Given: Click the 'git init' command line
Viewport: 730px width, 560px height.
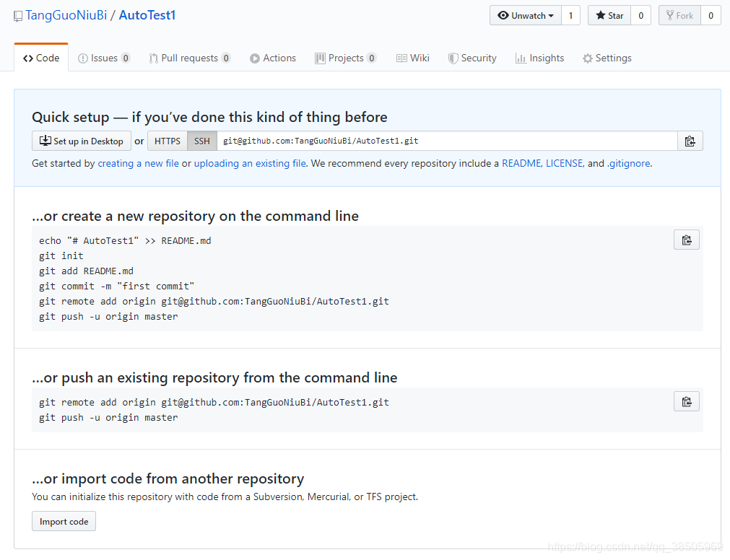Looking at the screenshot, I should tap(61, 255).
